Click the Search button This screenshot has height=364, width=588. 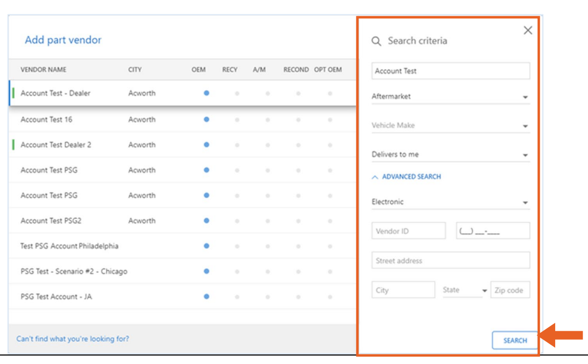[x=515, y=340]
